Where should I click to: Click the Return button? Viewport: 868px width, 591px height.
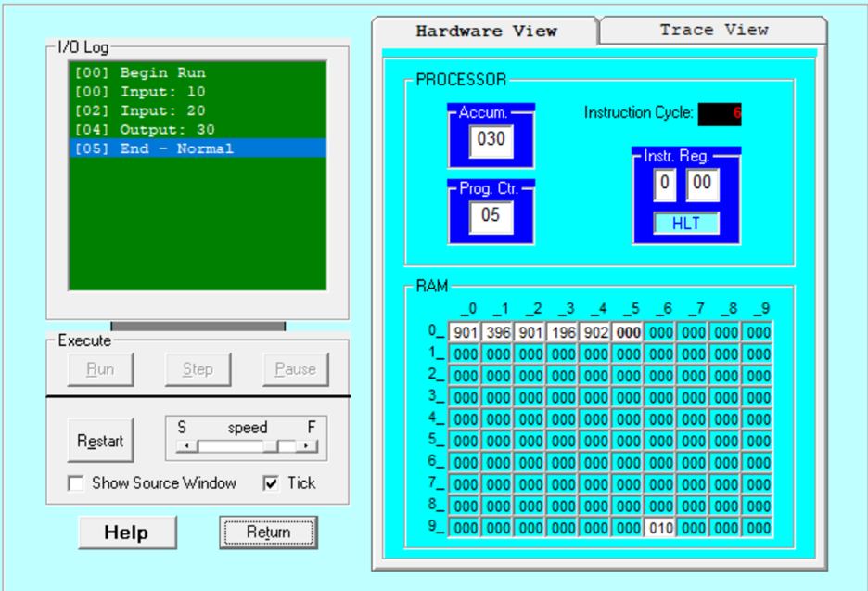(x=269, y=533)
